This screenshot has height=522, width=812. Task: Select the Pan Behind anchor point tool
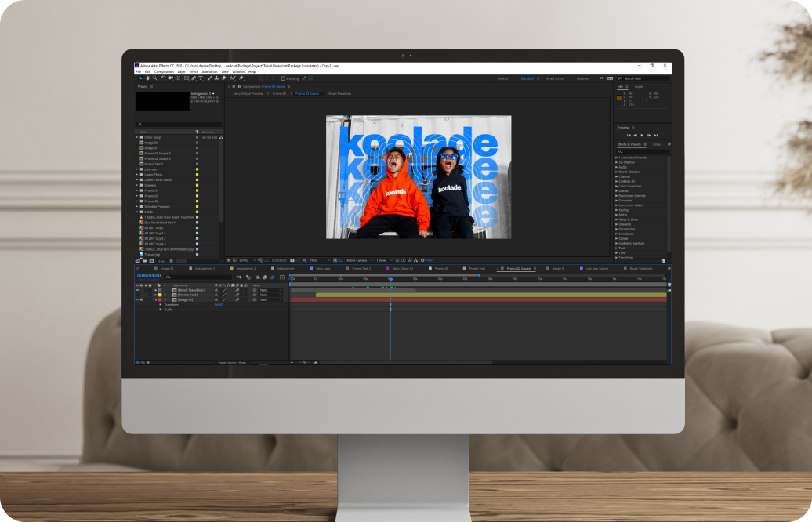(178, 78)
